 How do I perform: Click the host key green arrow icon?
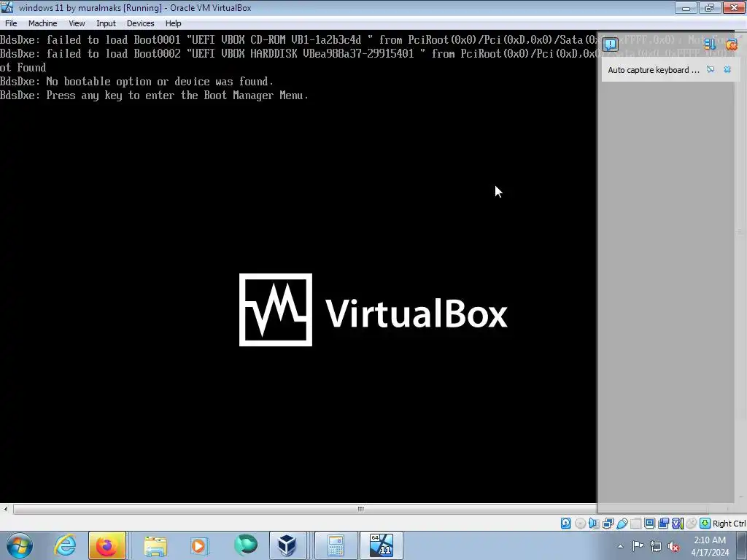click(705, 524)
